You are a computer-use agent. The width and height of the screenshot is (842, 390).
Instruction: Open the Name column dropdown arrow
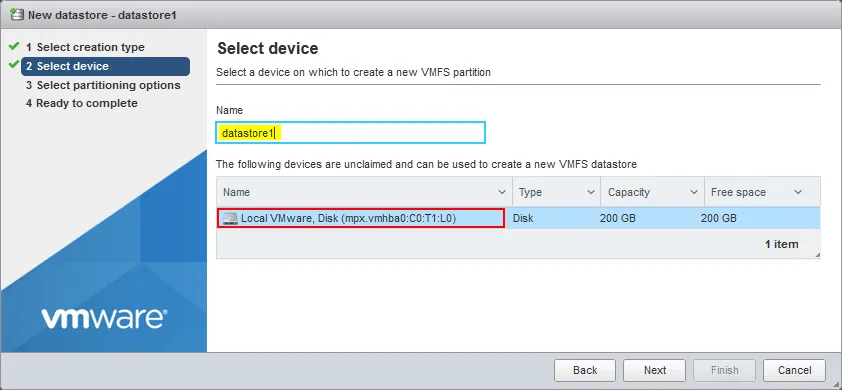click(502, 192)
